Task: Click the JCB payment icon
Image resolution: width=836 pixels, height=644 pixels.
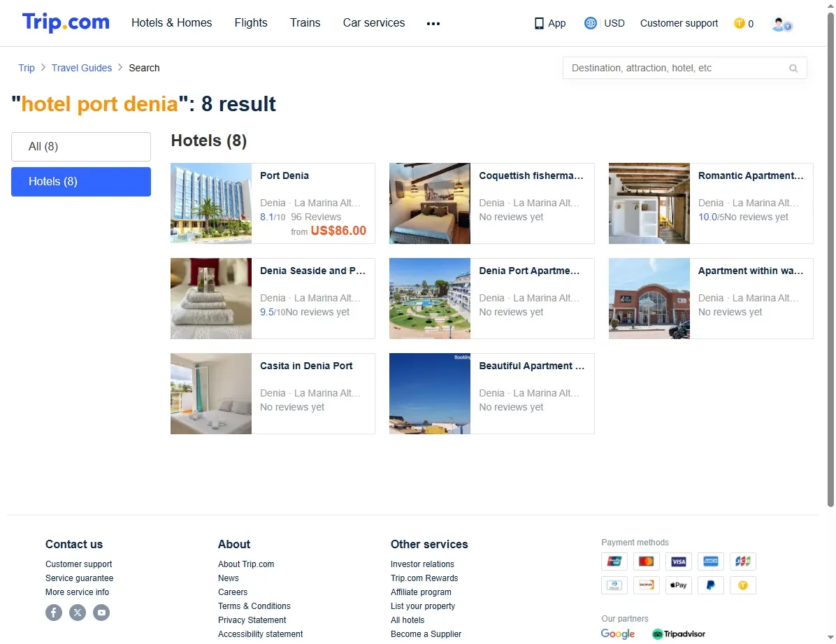Action: 743,561
